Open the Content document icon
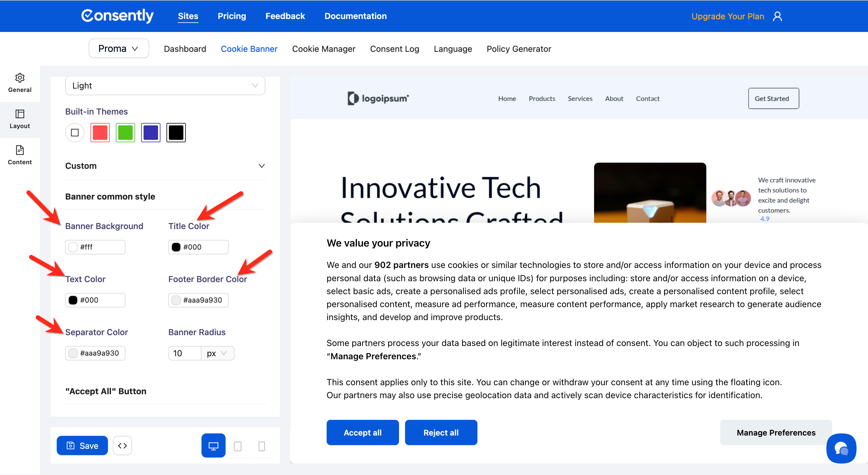Image resolution: width=868 pixels, height=475 pixels. click(x=20, y=150)
